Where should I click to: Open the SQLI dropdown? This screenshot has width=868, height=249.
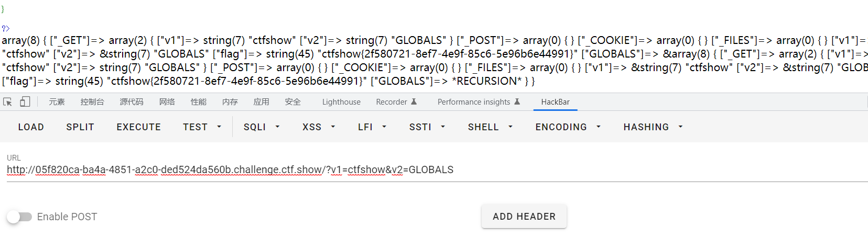(x=262, y=127)
